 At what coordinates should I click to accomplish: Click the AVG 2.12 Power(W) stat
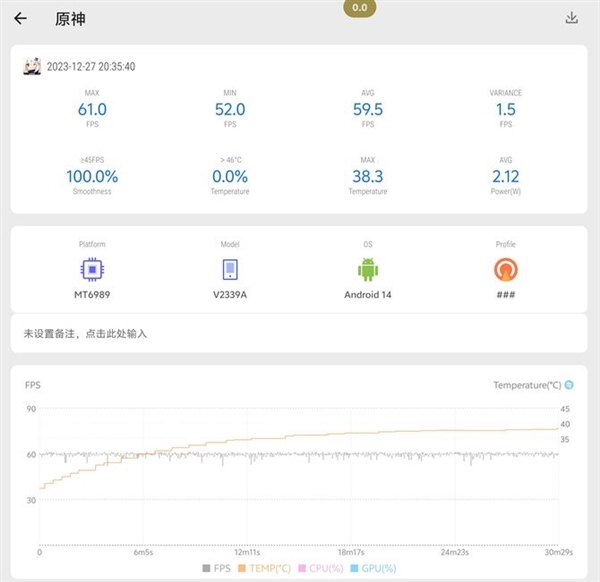coord(506,175)
